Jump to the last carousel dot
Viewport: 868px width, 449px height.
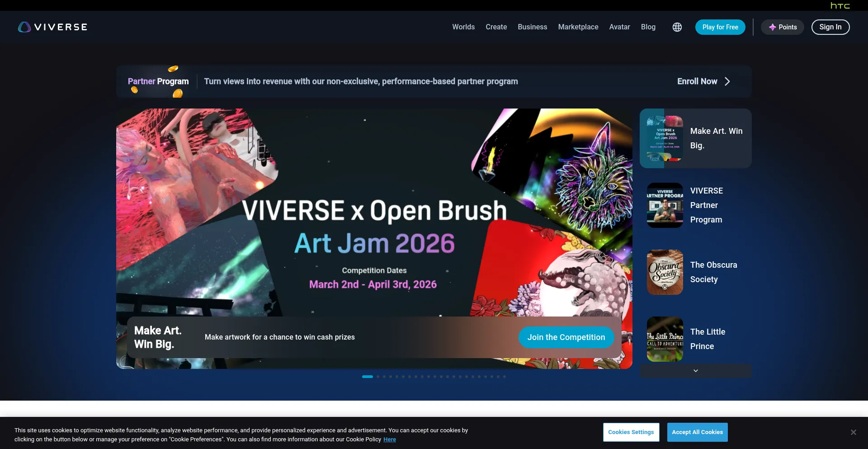(505, 377)
